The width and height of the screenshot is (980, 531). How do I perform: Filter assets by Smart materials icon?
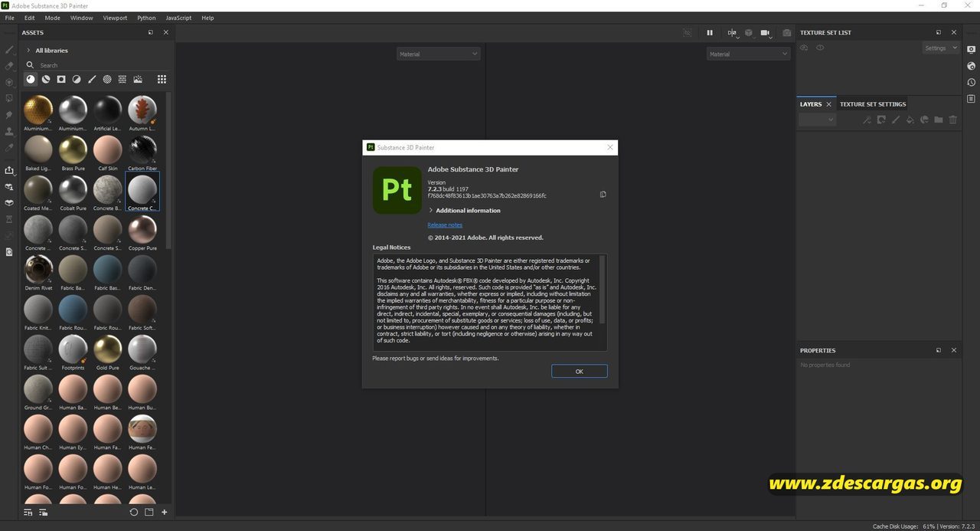tap(46, 79)
